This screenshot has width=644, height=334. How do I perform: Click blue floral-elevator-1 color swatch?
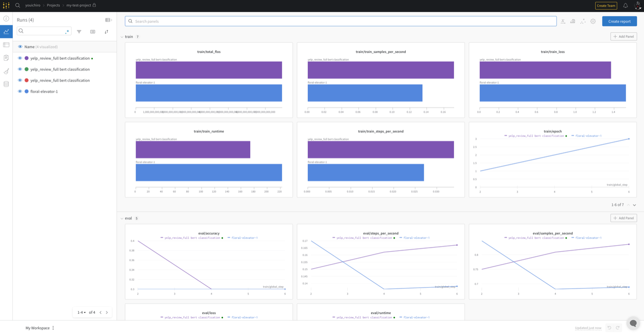[27, 92]
